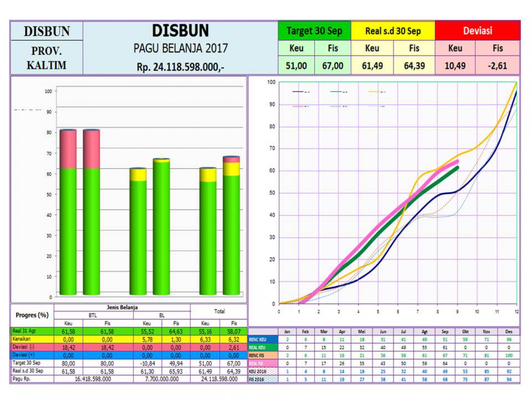Screen dimensions: 532x399
Task: Click the yellow 'Kenaikan' row label
Action: coord(32,339)
